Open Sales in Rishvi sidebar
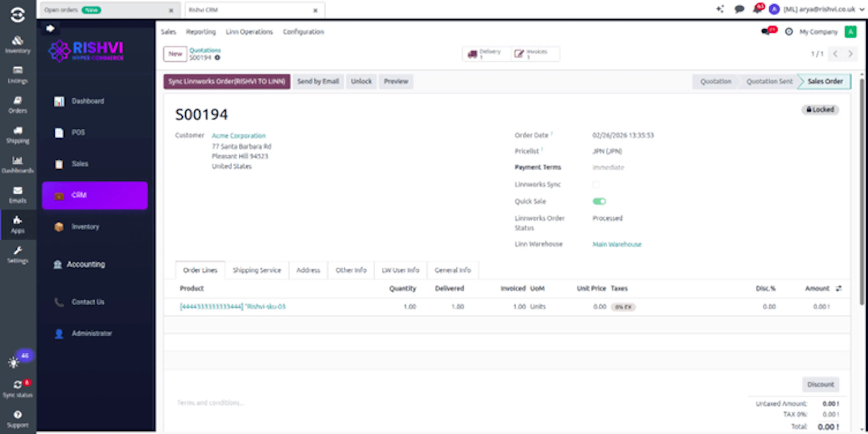868x434 pixels. pyautogui.click(x=95, y=164)
